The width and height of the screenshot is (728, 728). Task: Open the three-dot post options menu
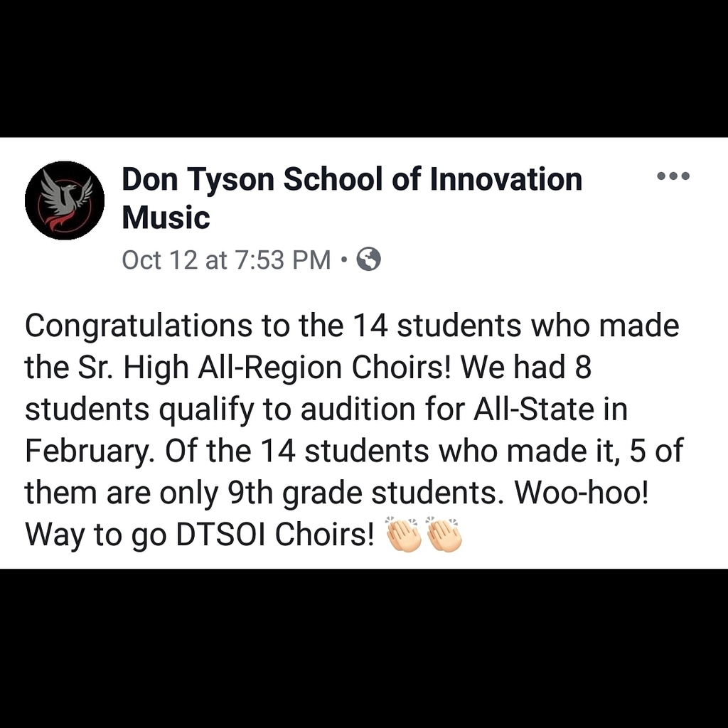coord(673,176)
